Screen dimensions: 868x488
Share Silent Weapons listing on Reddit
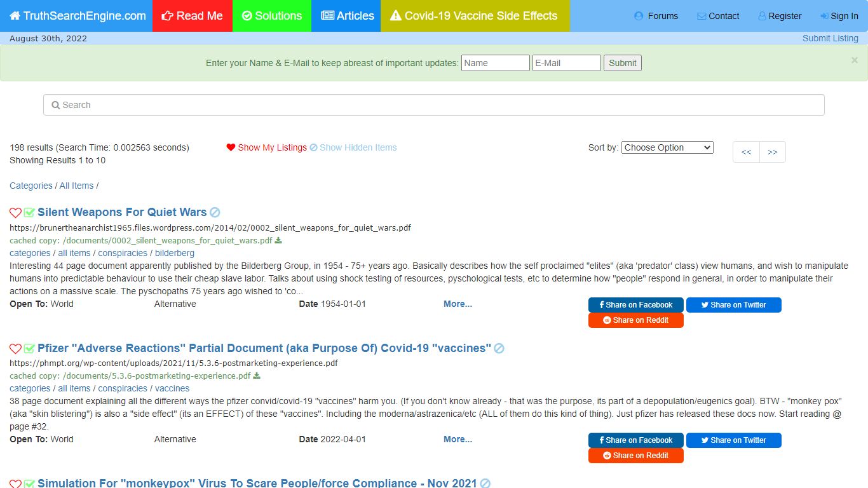(x=636, y=320)
